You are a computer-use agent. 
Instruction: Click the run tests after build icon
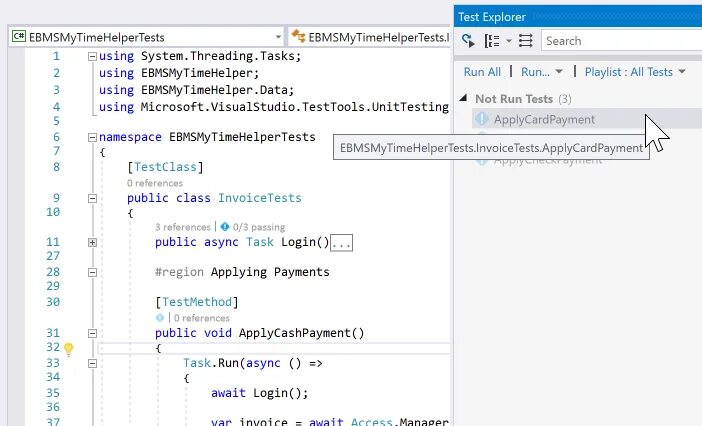click(468, 41)
